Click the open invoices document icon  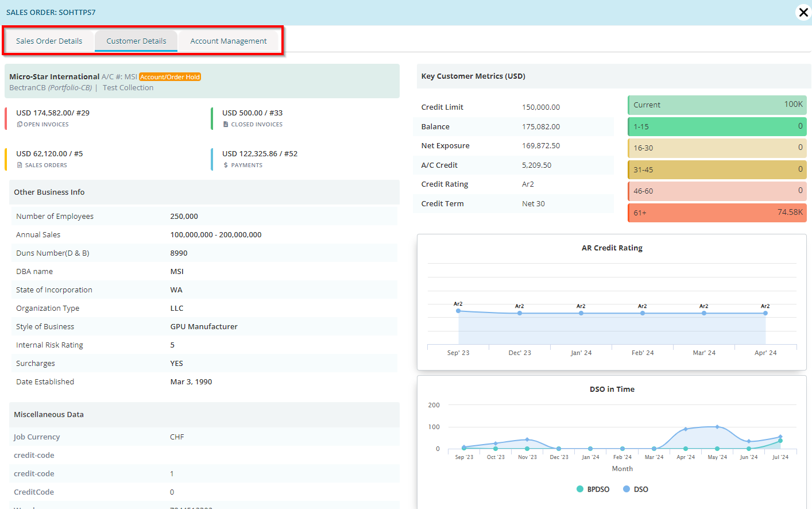(x=20, y=124)
